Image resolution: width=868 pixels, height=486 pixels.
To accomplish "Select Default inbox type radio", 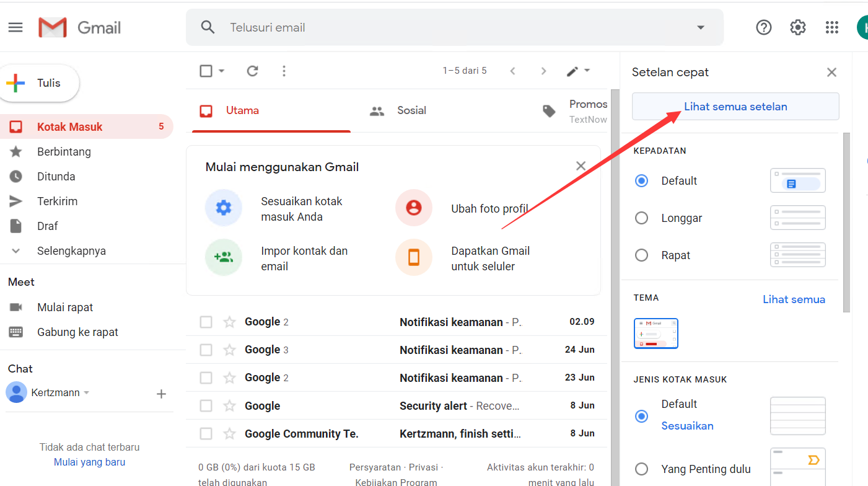I will (642, 417).
